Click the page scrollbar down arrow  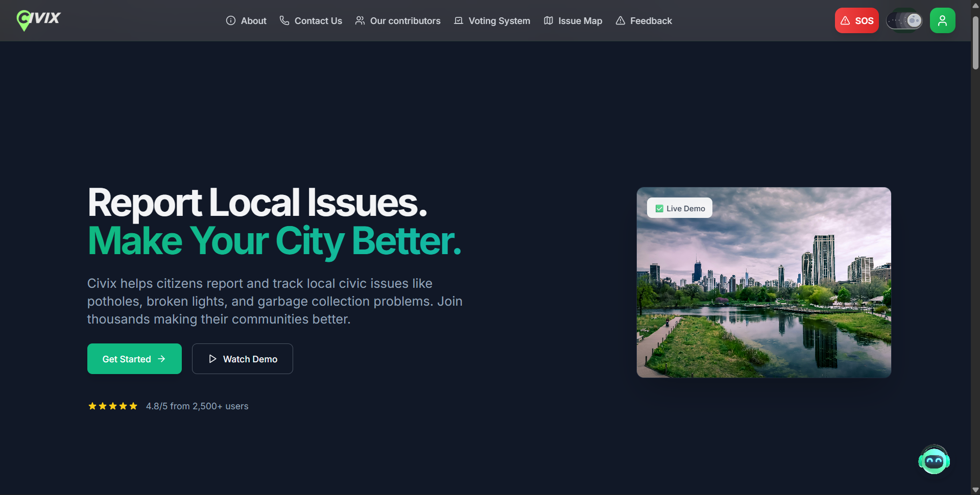pyautogui.click(x=975, y=490)
